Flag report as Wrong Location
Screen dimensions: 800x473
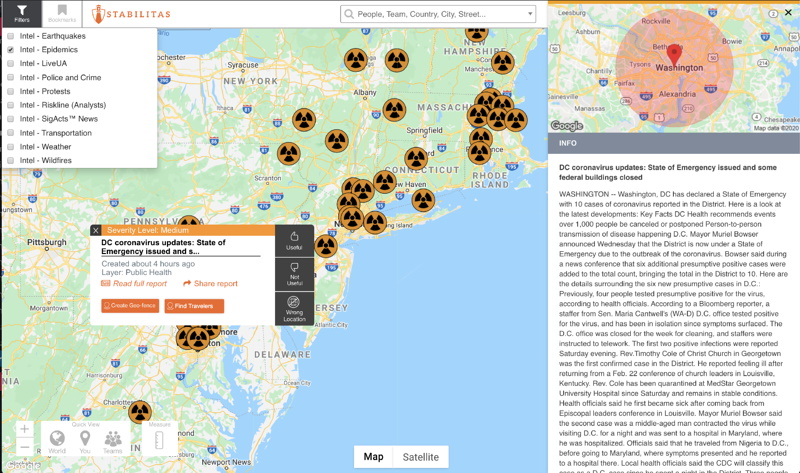[x=294, y=308]
